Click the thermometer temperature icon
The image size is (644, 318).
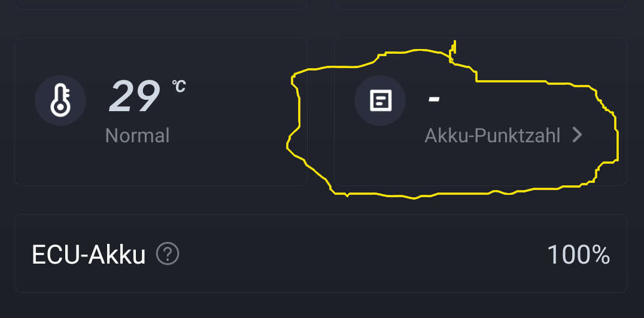(x=60, y=100)
